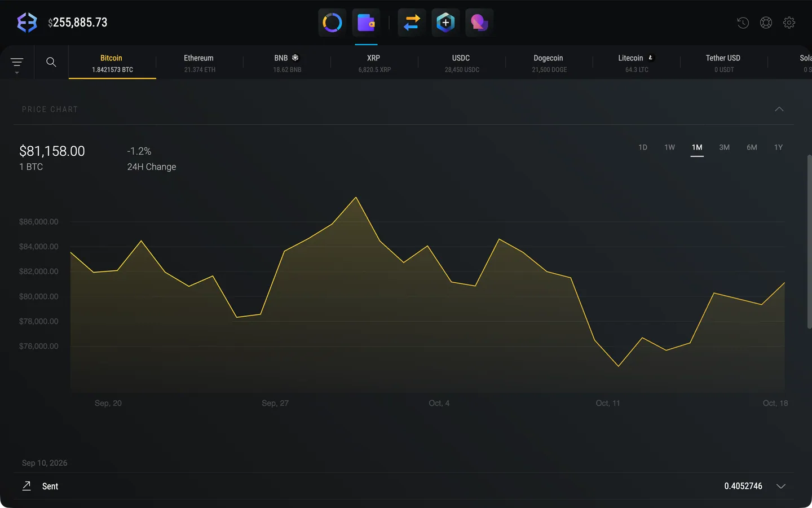Image resolution: width=812 pixels, height=508 pixels.
Task: Select the XRP asset tab
Action: pos(374,63)
